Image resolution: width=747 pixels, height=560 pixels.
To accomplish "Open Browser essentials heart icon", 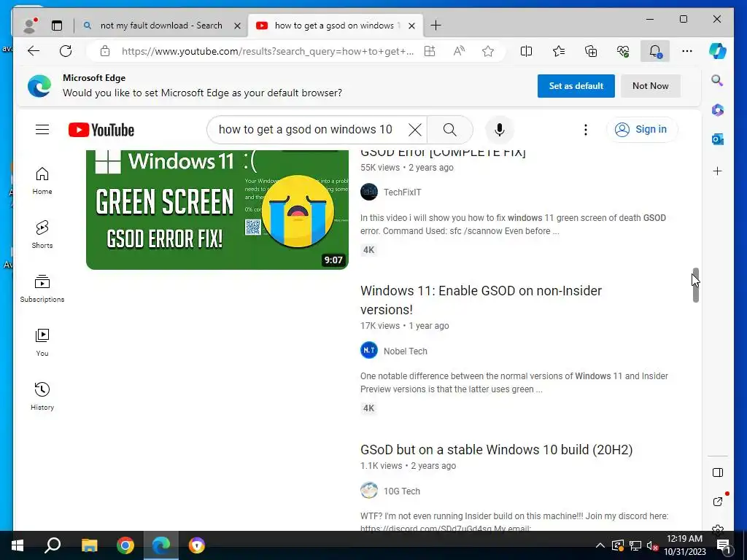I will click(x=623, y=51).
